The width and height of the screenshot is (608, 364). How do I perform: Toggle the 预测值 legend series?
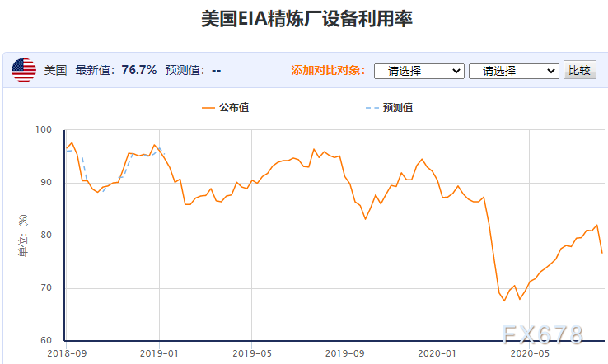point(390,107)
